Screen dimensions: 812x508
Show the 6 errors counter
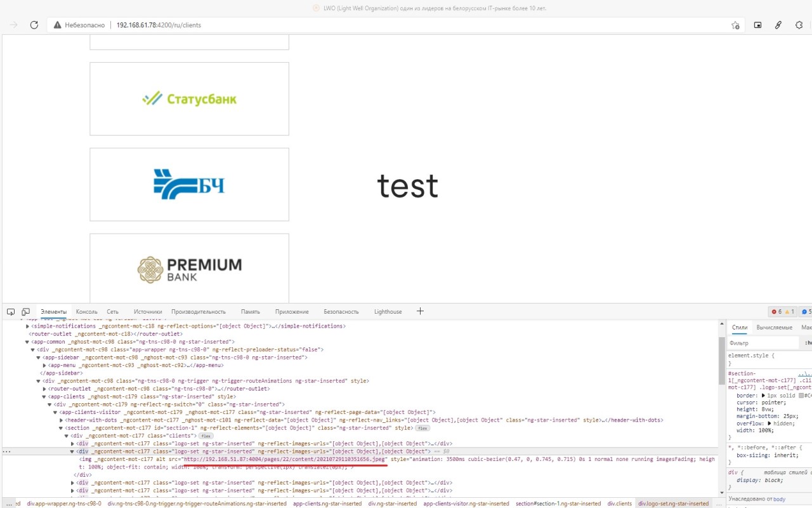(x=776, y=312)
